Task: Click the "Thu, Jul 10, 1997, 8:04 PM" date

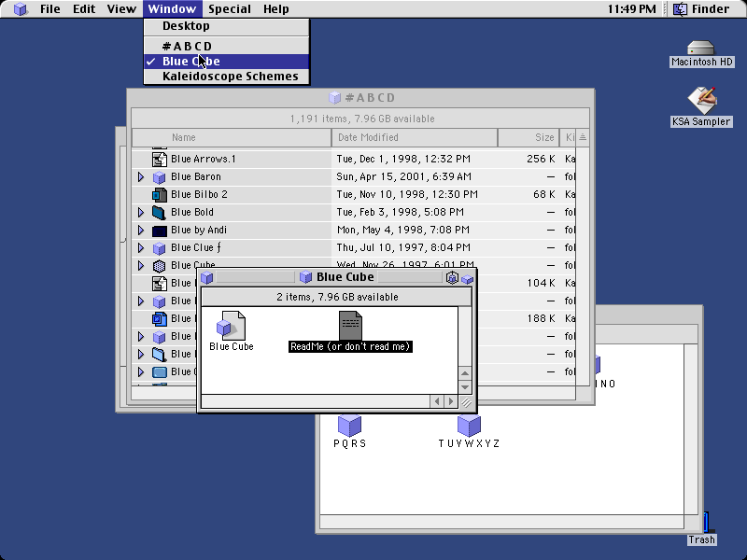Action: [x=403, y=248]
